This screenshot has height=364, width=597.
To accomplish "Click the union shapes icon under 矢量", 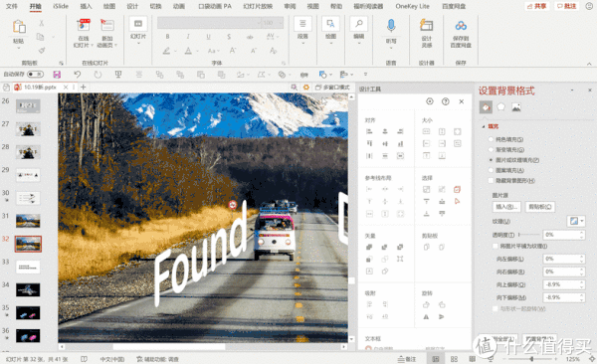I will (369, 247).
